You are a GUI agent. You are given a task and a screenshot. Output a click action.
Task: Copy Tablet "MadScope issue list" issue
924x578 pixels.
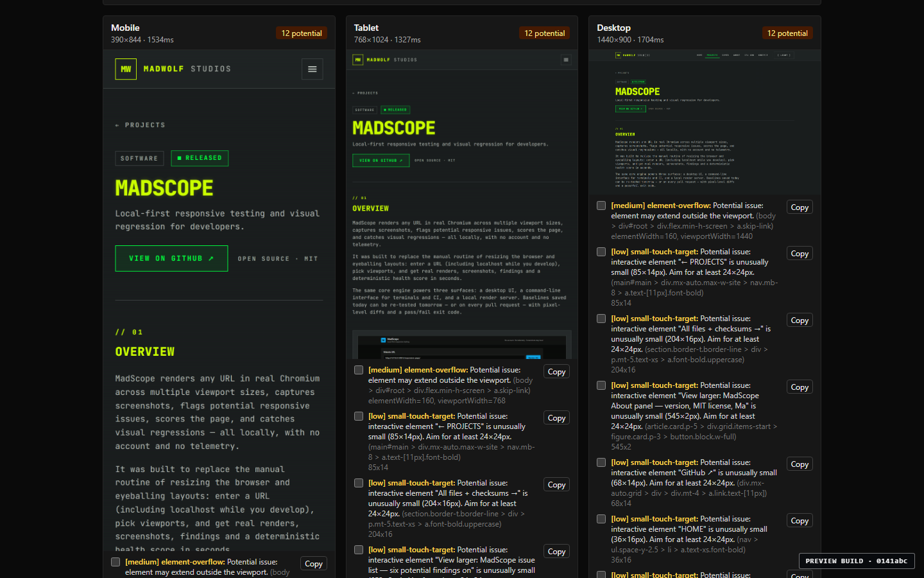pos(557,552)
